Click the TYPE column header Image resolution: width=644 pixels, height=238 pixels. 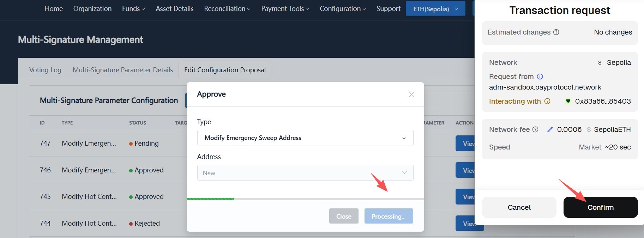[67, 123]
